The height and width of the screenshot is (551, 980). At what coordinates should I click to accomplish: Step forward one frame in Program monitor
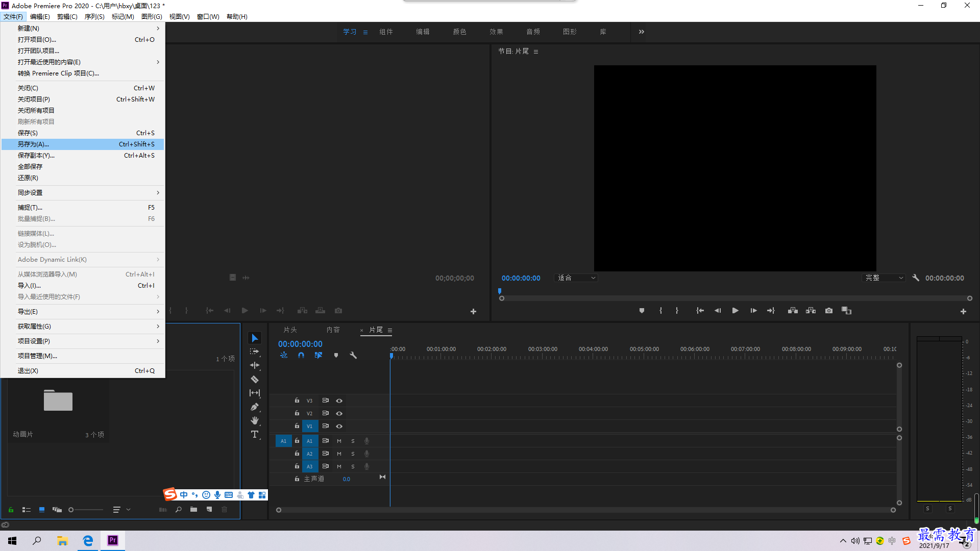point(753,311)
